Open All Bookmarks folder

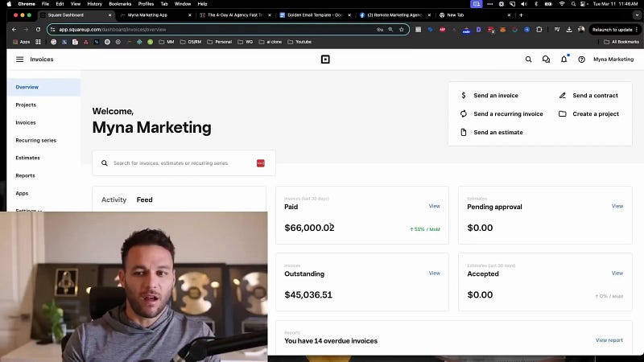tap(621, 42)
